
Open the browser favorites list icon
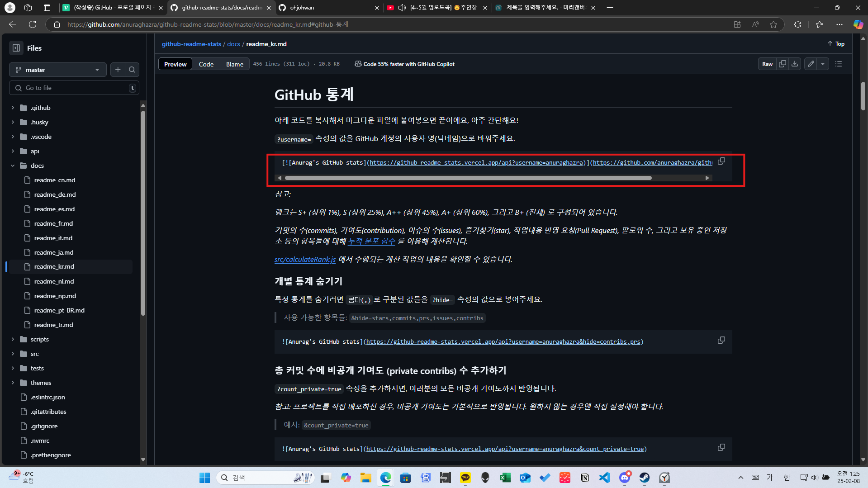pyautogui.click(x=820, y=24)
